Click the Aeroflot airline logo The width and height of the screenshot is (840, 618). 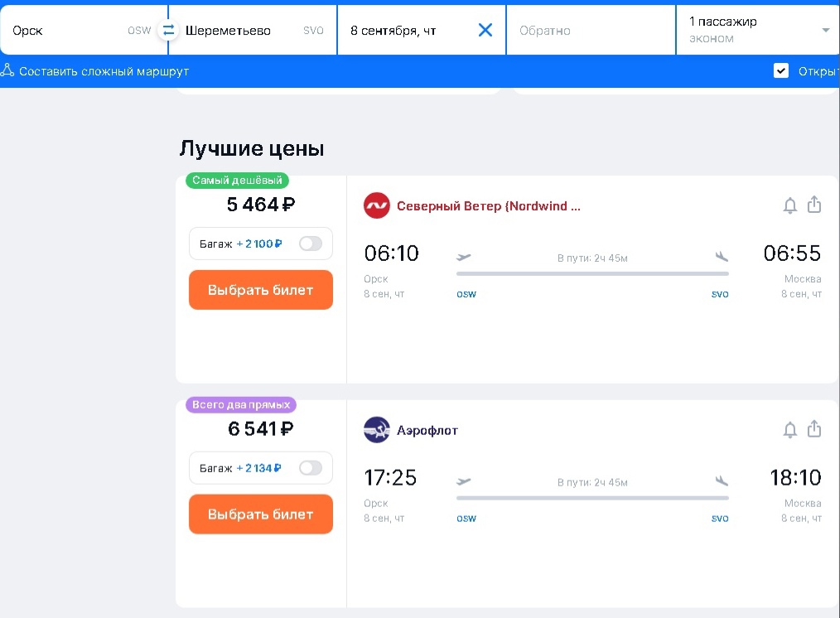pyautogui.click(x=377, y=429)
